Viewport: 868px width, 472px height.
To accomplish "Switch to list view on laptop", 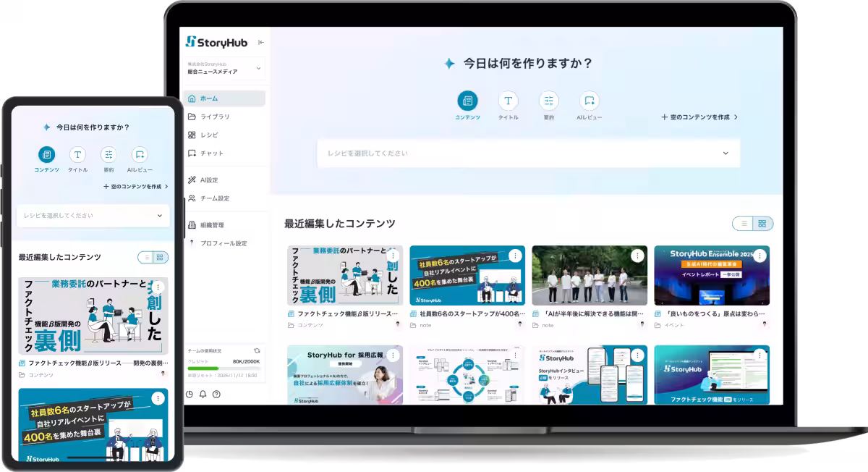I will tap(743, 224).
